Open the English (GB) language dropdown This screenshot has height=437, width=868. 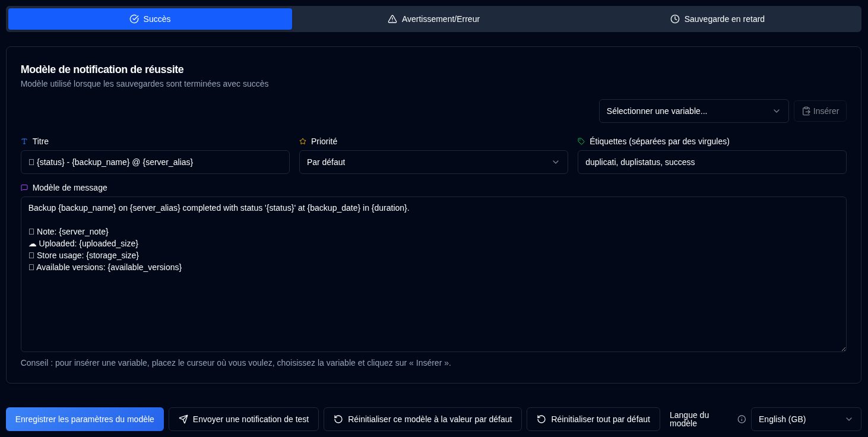(806, 419)
